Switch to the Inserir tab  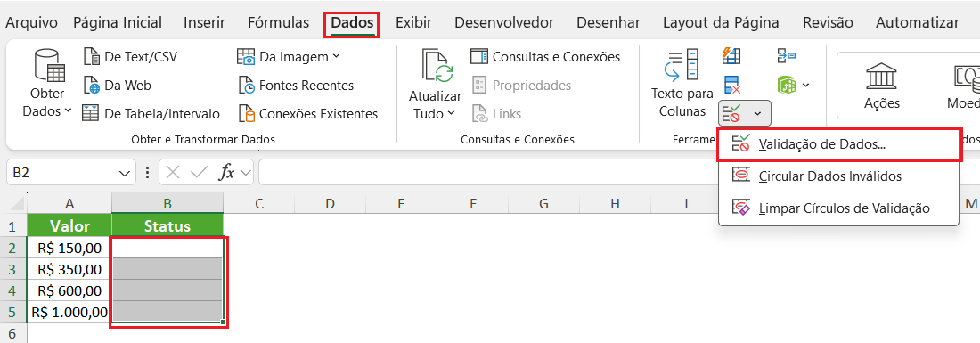204,23
